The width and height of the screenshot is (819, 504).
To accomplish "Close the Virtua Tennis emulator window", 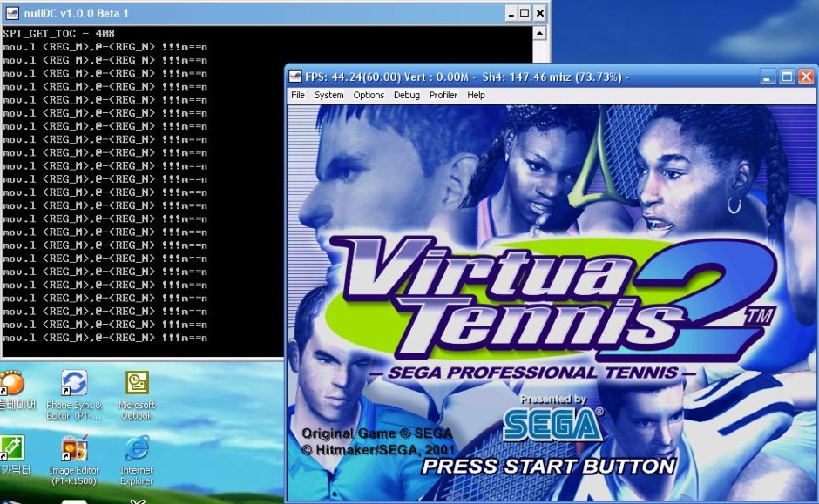I will (x=806, y=77).
